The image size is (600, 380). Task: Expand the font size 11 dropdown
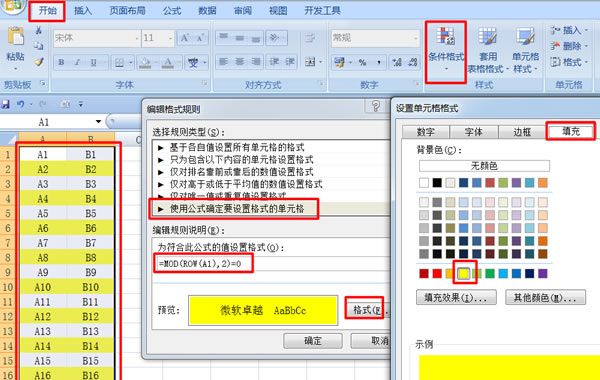pos(170,38)
